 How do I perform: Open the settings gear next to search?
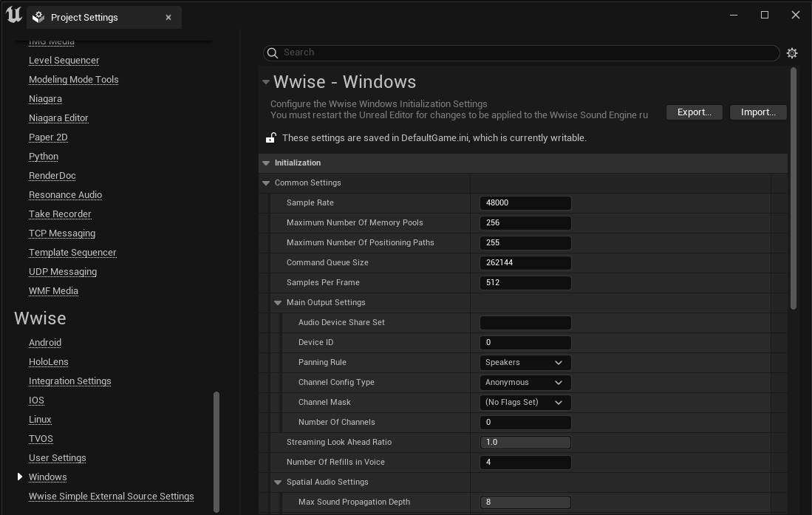[792, 53]
